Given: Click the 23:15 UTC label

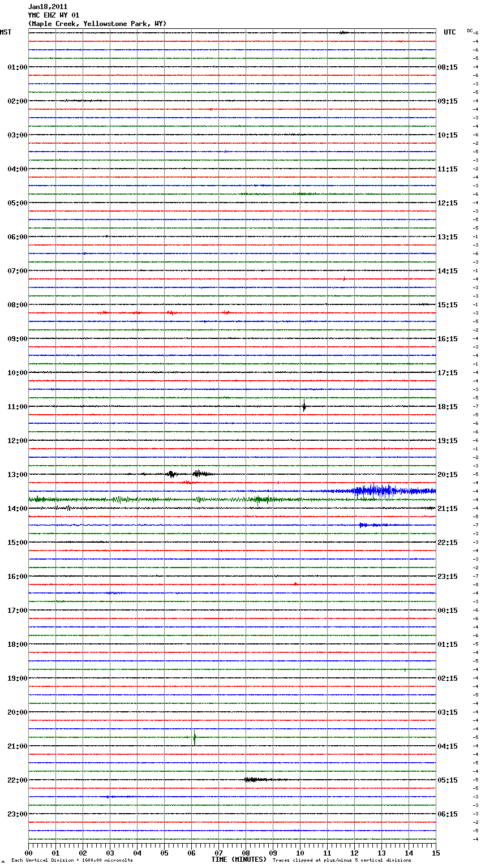Looking at the screenshot, I should (448, 577).
